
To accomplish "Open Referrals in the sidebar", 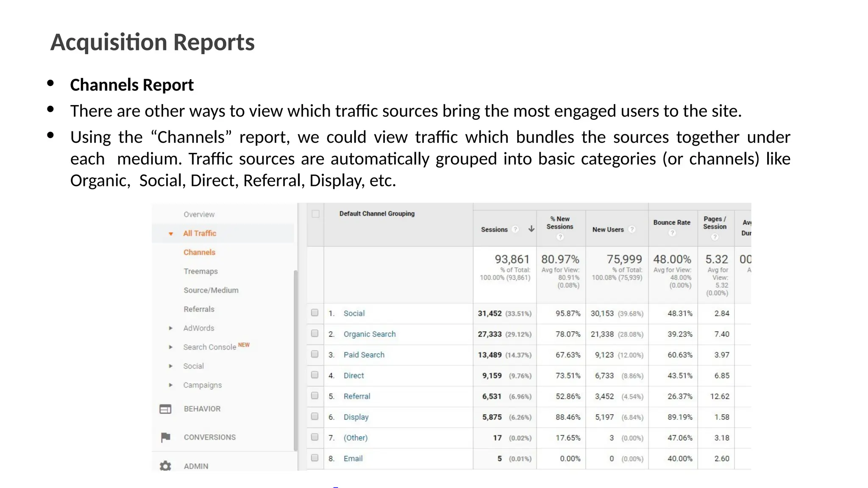I will 199,309.
